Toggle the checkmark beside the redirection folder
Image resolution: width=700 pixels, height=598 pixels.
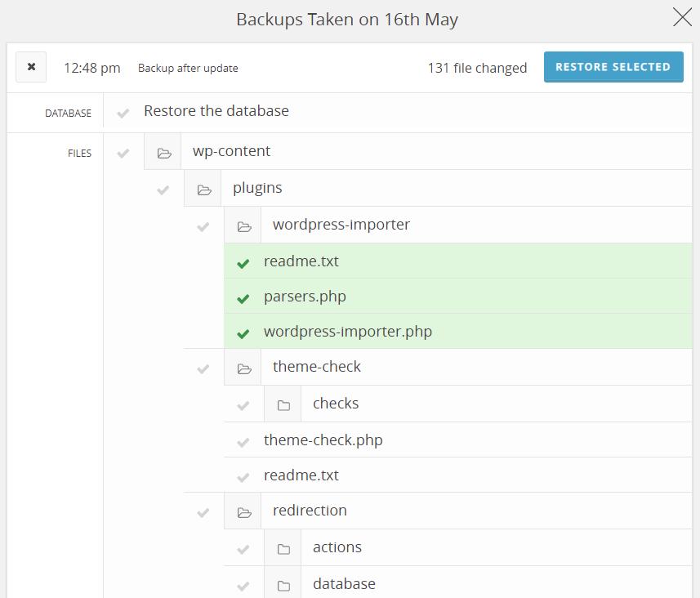[203, 512]
